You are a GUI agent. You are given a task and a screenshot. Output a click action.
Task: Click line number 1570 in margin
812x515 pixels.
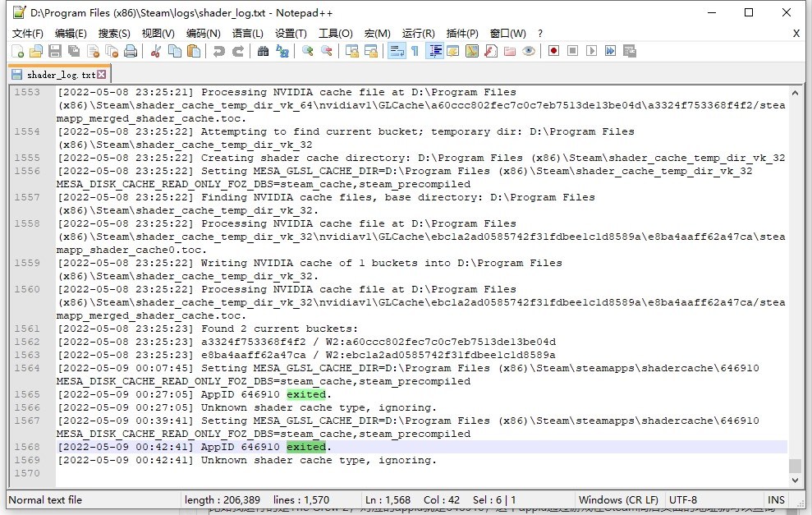click(x=27, y=474)
